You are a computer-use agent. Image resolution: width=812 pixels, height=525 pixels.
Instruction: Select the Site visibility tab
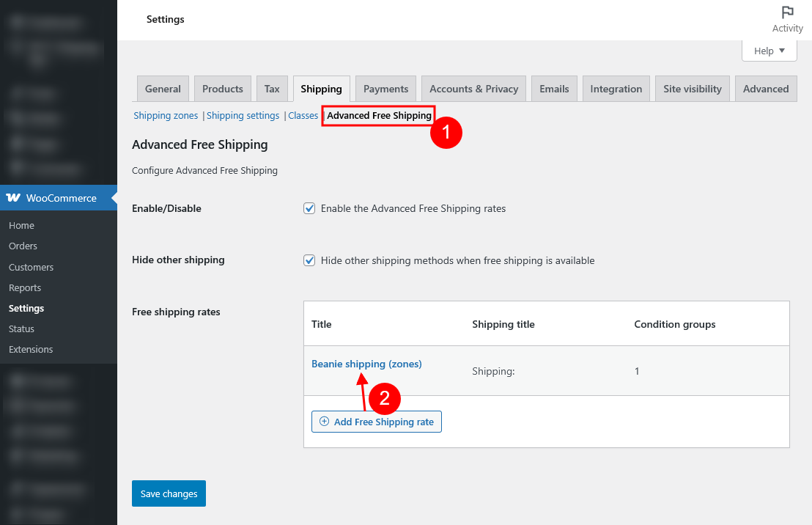click(x=693, y=89)
